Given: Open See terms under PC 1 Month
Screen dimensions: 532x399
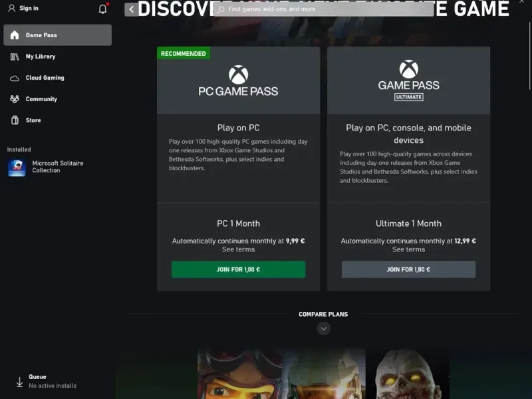Looking at the screenshot, I should click(x=238, y=249).
